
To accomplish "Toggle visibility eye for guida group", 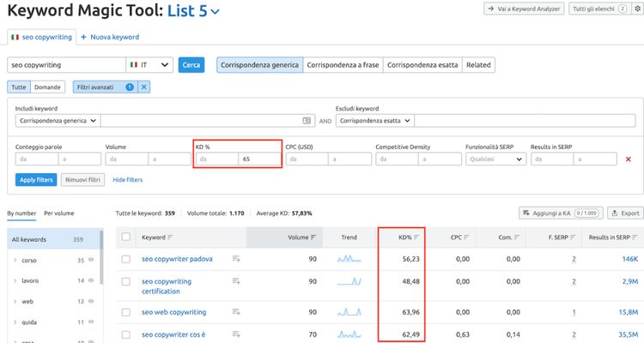I will click(x=91, y=322).
